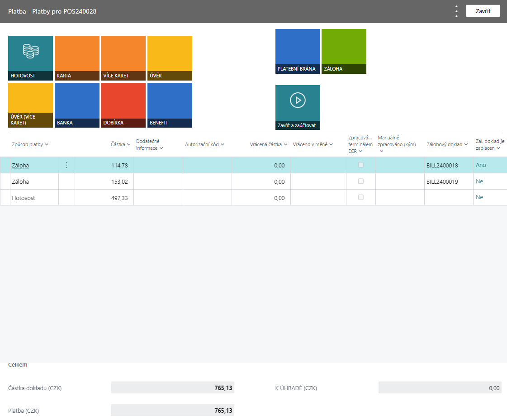
Task: Click the Ne value in Hotovost row
Action: click(x=479, y=197)
